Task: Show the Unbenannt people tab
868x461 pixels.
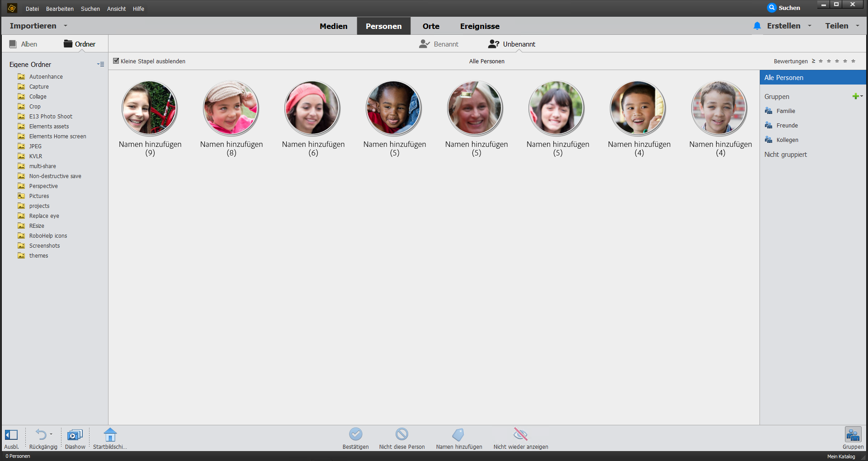Action: (512, 44)
